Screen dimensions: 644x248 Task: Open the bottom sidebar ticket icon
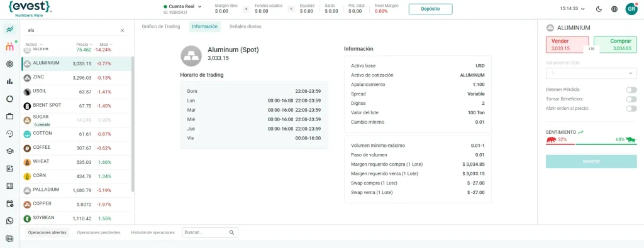point(10,238)
